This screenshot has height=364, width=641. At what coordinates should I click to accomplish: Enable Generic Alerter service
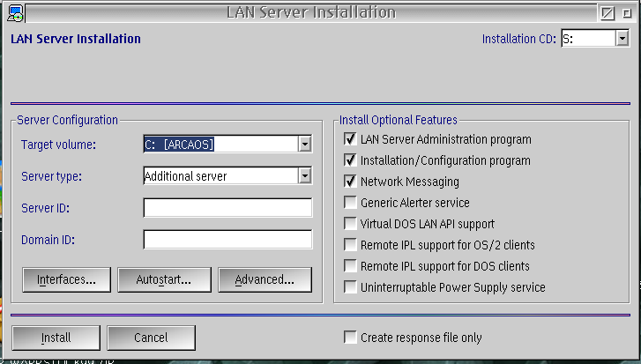tap(350, 203)
